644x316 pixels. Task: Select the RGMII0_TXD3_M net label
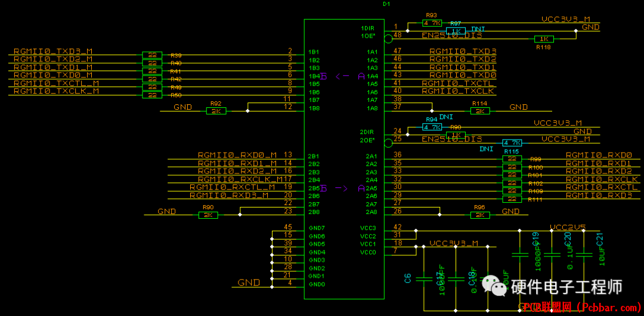[x=53, y=51]
